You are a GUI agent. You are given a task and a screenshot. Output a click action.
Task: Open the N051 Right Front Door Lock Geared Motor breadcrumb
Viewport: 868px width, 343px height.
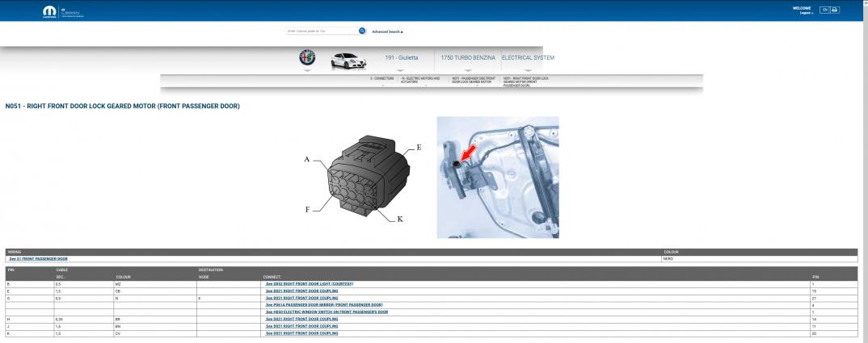click(526, 82)
